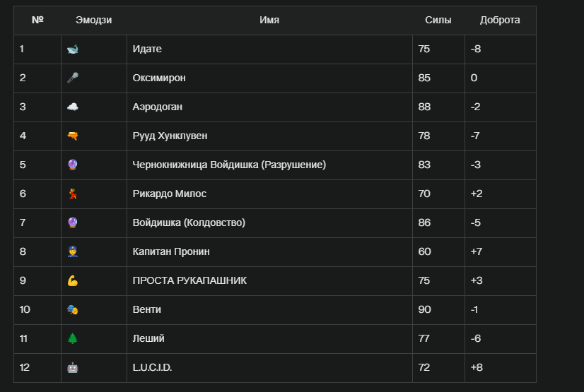584x392 pixels.
Task: Select the name ПРОСТА РУКАПАШНИК
Action: point(189,280)
